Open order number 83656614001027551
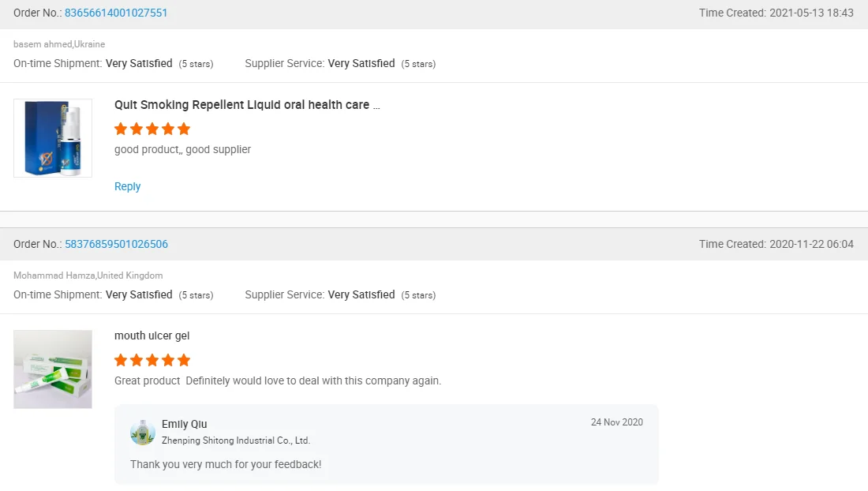868x491 pixels. click(x=116, y=13)
